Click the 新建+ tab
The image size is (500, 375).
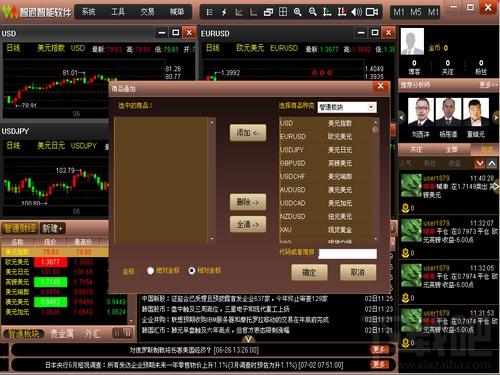52,228
